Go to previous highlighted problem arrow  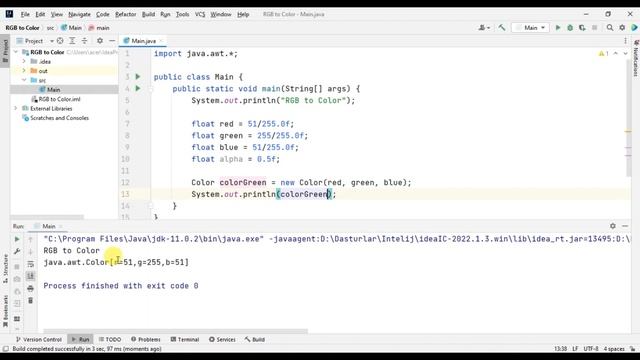pos(616,53)
